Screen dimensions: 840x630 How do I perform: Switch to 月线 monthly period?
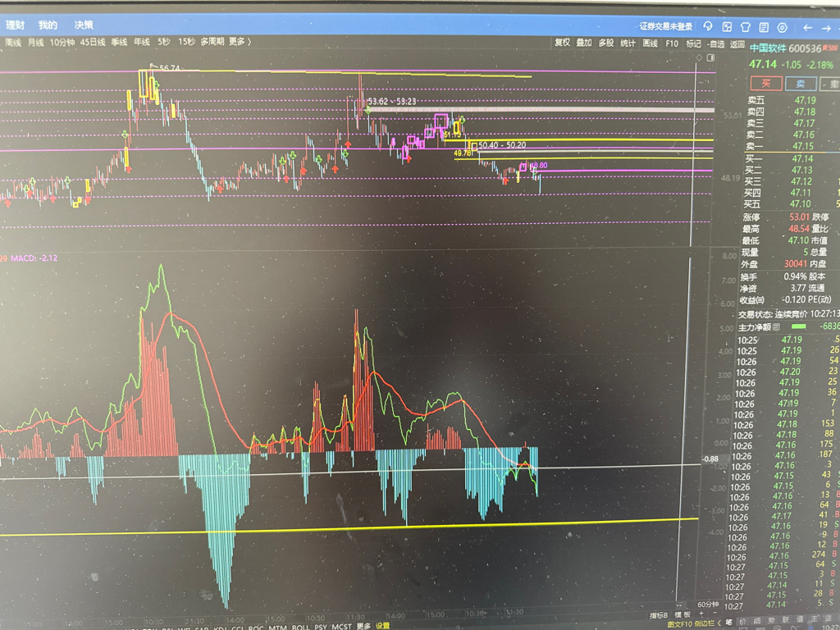(x=36, y=43)
